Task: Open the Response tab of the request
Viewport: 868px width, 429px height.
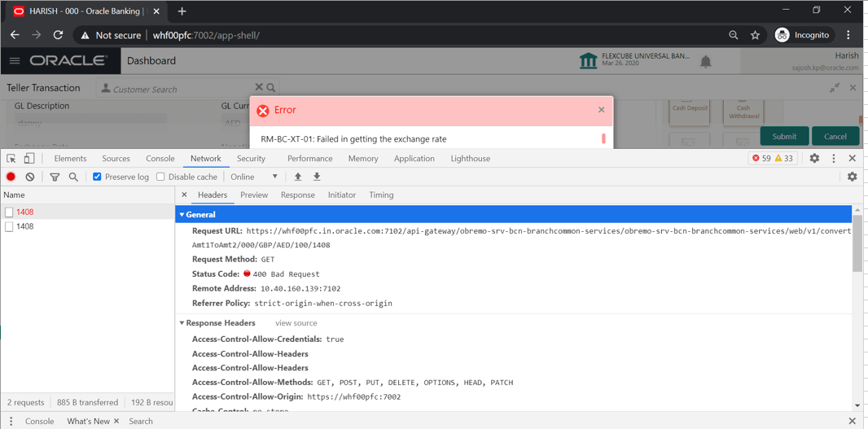Action: (298, 195)
